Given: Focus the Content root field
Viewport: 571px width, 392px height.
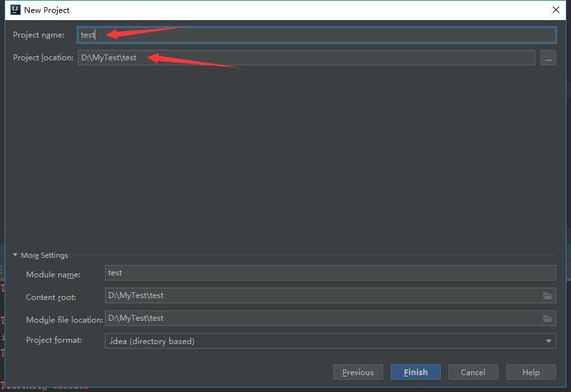Looking at the screenshot, I should pyautogui.click(x=331, y=295).
